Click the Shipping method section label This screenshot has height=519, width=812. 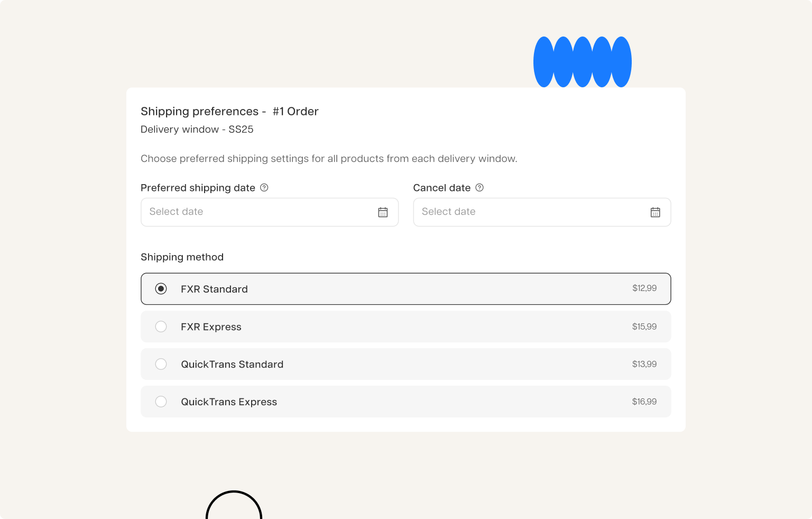click(x=182, y=257)
